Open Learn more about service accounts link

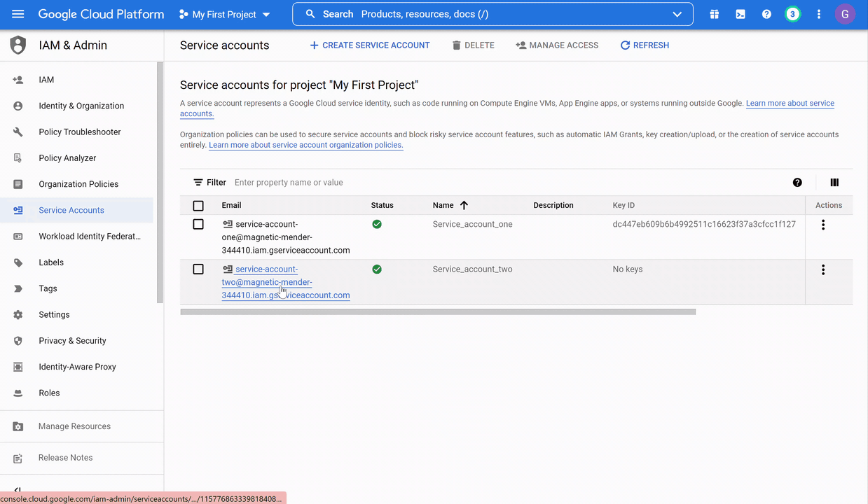click(790, 103)
